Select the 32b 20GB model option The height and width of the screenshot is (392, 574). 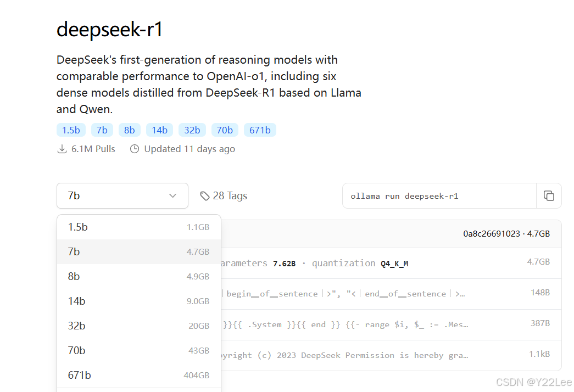[138, 326]
